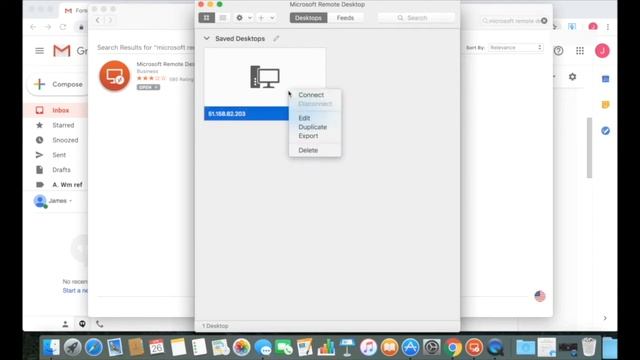Open the gear settings menu in Remote Desktop

tap(240, 18)
